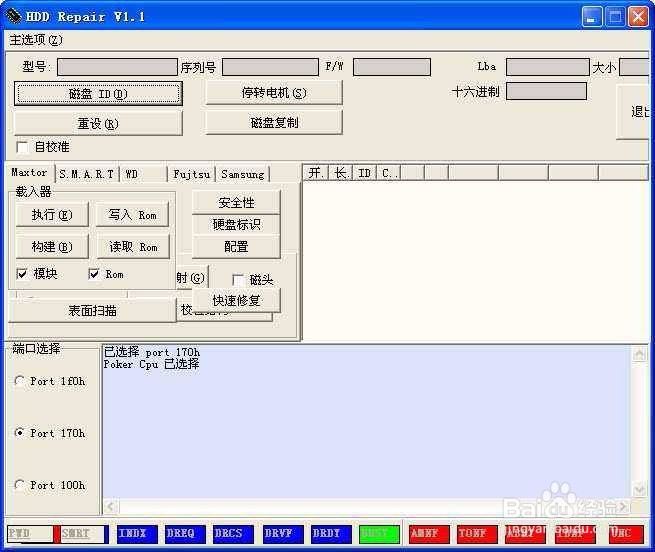The width and height of the screenshot is (655, 552).
Task: Click the DREQ status indicator
Action: pyautogui.click(x=184, y=534)
